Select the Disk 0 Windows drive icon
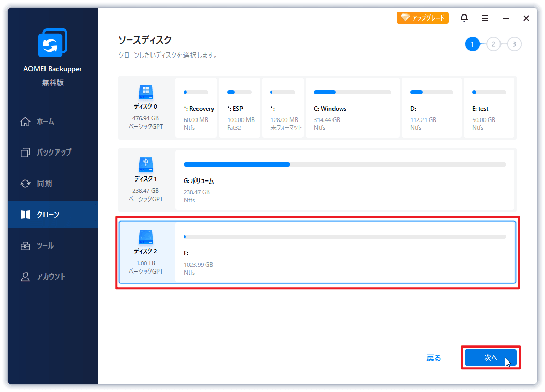Viewport: 545px width, 392px height. click(x=146, y=93)
